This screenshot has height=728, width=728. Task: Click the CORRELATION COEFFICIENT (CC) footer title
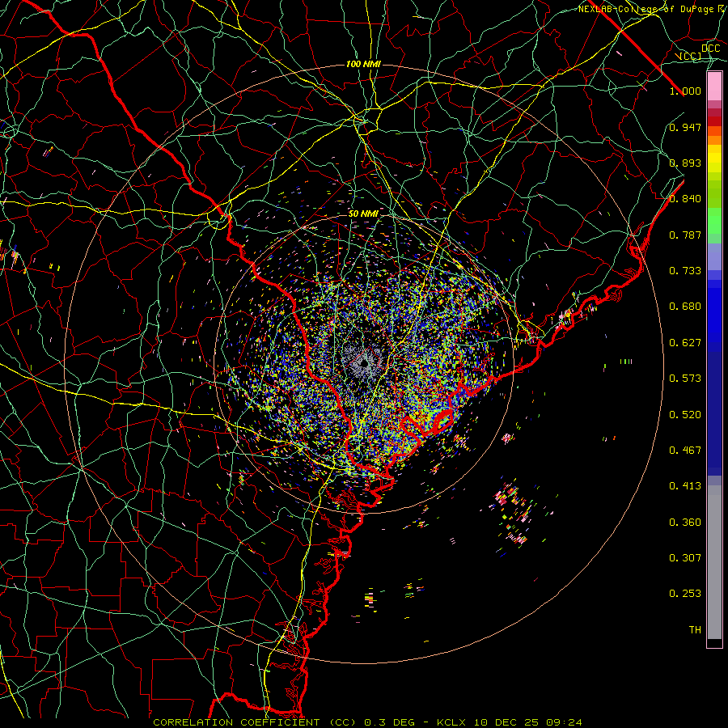(x=256, y=722)
